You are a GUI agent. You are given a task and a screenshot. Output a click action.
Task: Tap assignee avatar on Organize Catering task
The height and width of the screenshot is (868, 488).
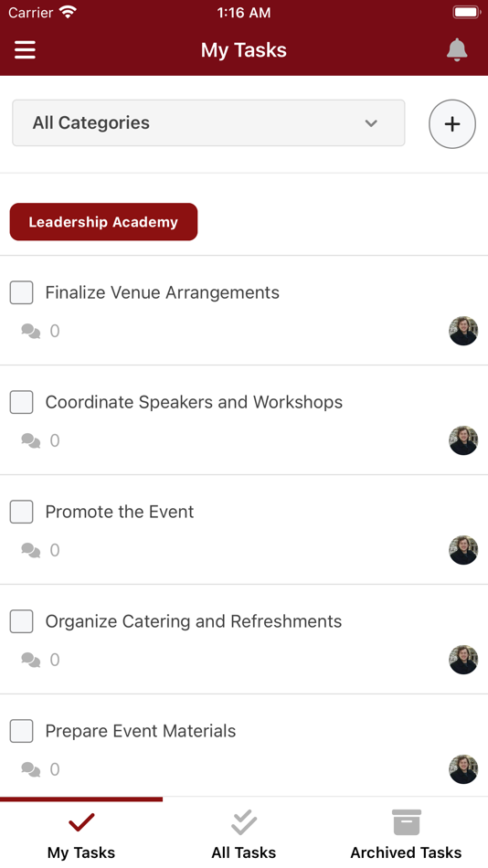coord(463,660)
